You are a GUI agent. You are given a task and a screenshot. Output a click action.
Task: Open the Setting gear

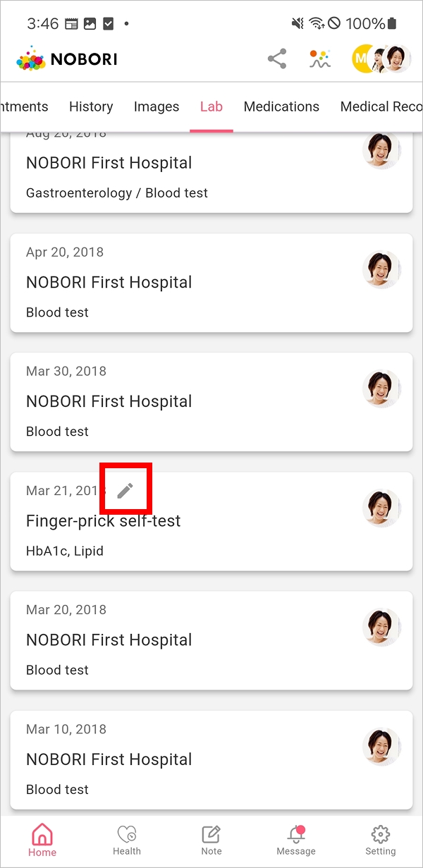381,839
